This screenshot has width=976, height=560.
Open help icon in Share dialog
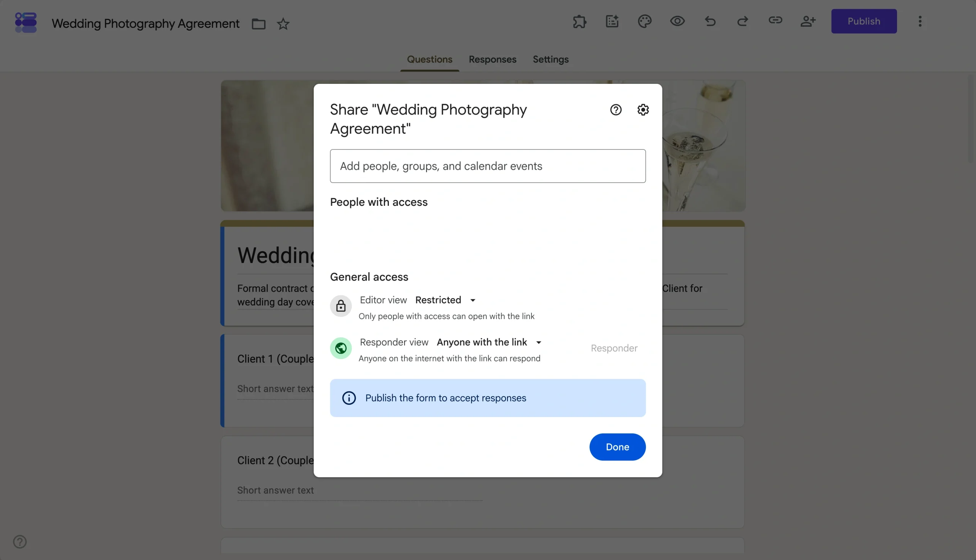click(616, 110)
